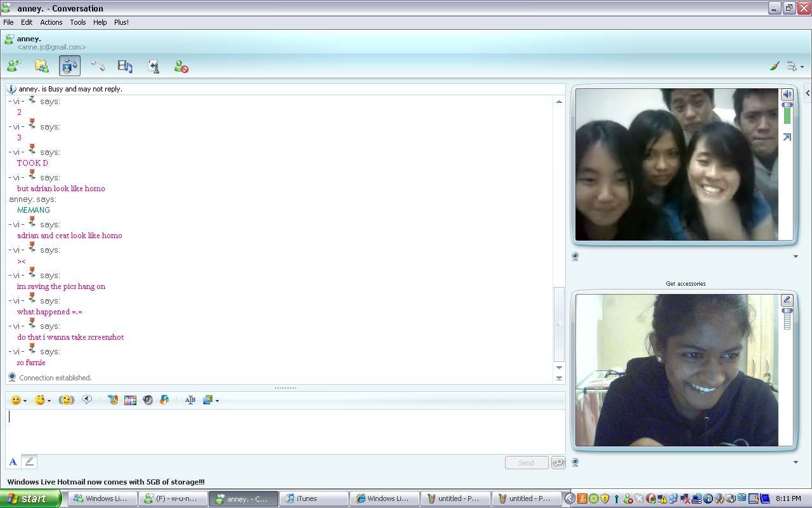This screenshot has width=812, height=508.
Task: Change the message font
Action: (190, 400)
